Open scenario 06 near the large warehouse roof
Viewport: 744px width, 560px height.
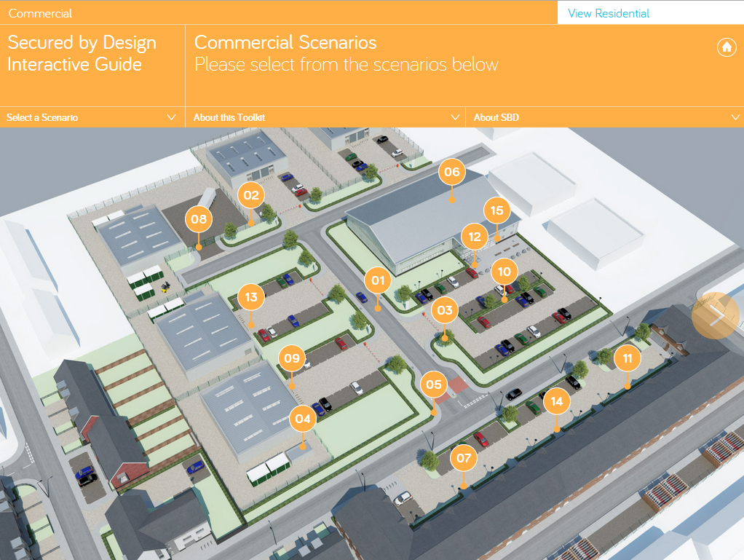451,172
